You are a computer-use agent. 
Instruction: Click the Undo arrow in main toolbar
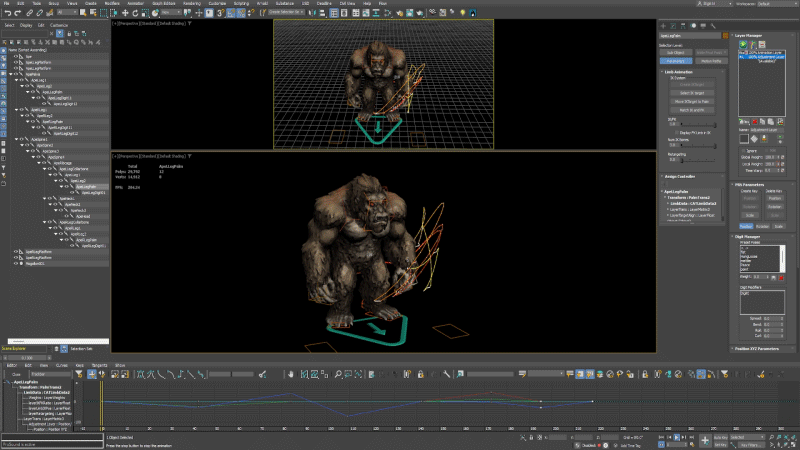click(7, 14)
